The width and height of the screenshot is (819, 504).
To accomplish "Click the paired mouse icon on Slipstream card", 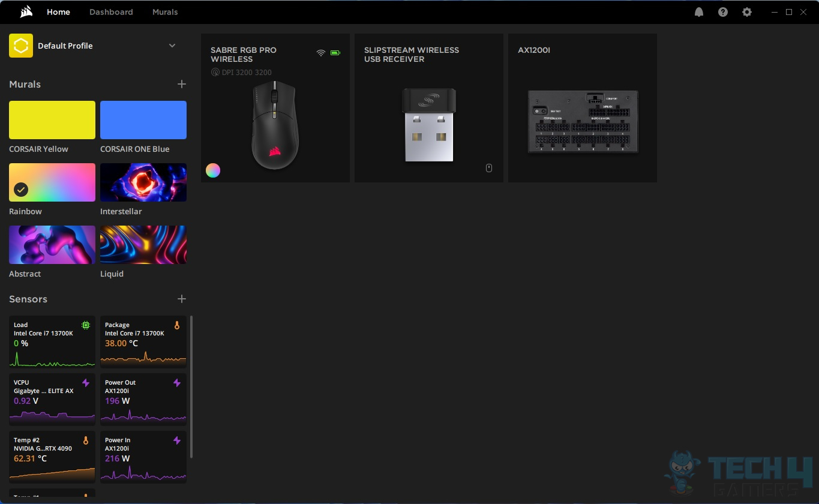I will [x=489, y=168].
